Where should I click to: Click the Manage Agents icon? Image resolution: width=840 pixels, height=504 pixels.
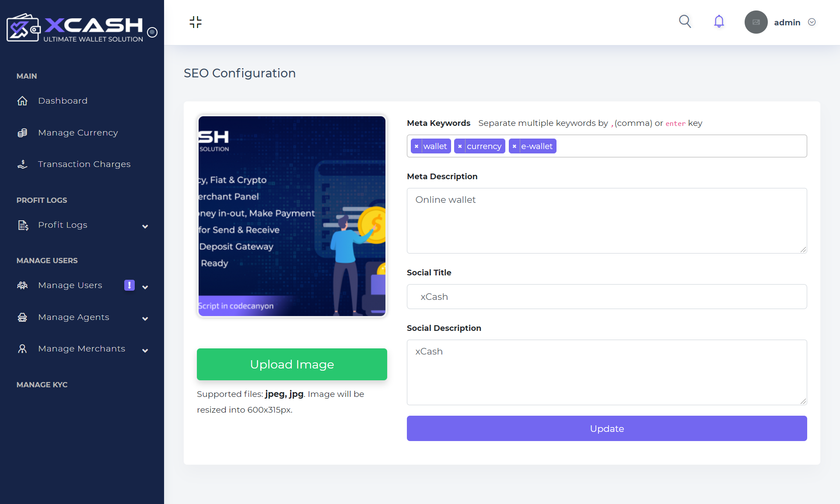coord(22,316)
